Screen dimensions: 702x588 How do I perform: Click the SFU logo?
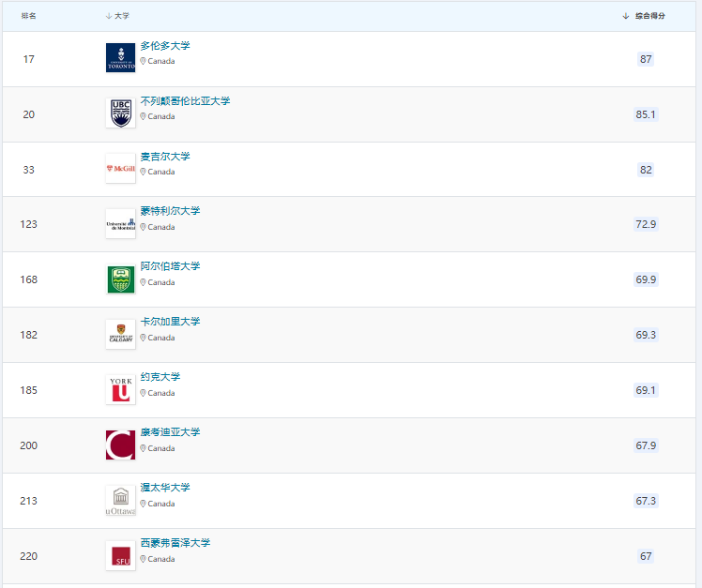pos(120,556)
